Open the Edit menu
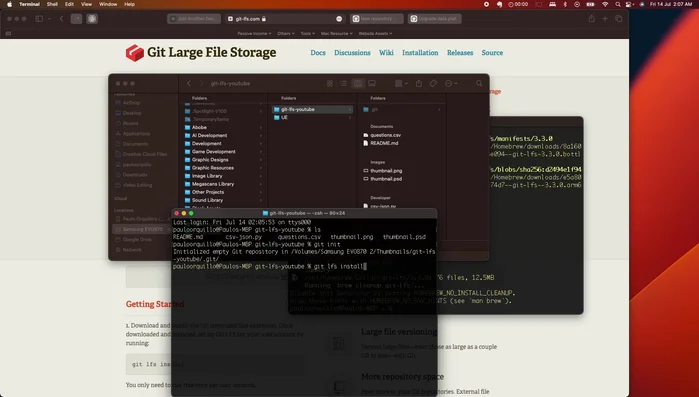This screenshot has width=699, height=397. click(x=69, y=4)
